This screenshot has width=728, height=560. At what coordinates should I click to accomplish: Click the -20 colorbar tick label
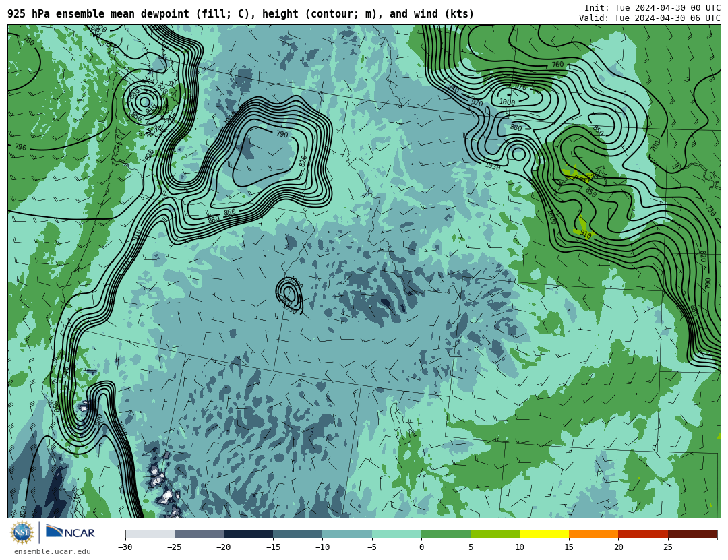[x=224, y=547]
